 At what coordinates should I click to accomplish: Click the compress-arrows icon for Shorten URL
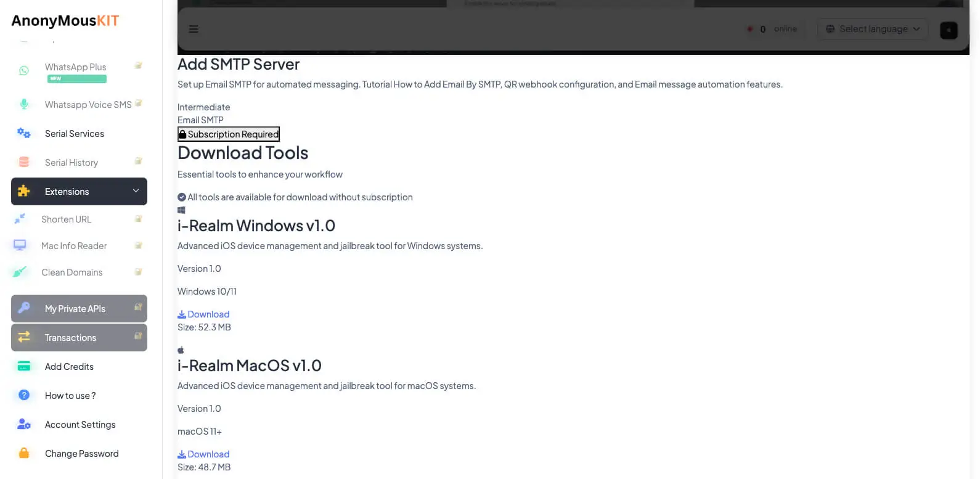point(20,219)
